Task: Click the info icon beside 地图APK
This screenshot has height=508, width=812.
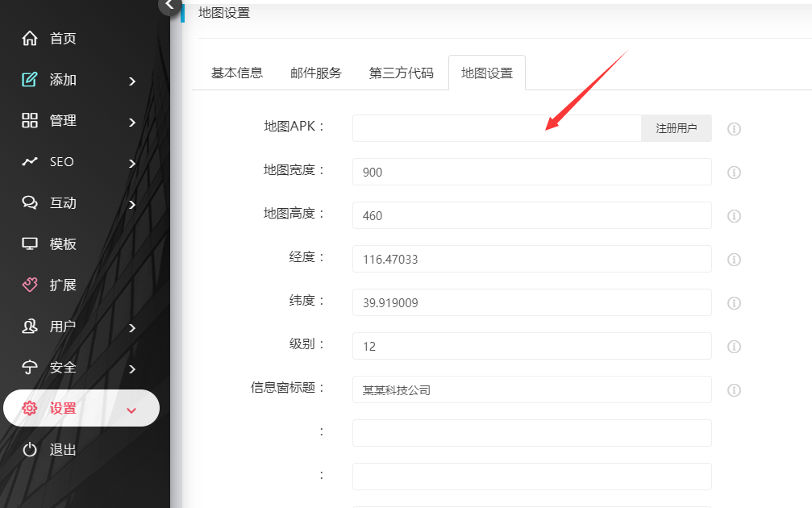Action: point(734,128)
